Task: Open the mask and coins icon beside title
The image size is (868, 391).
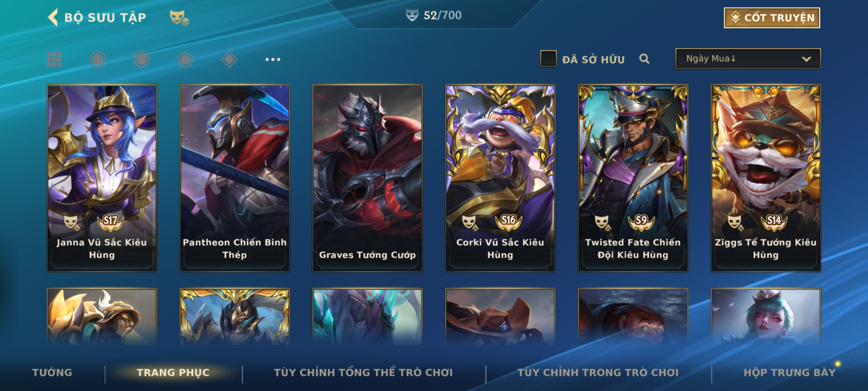Action: pos(179,18)
